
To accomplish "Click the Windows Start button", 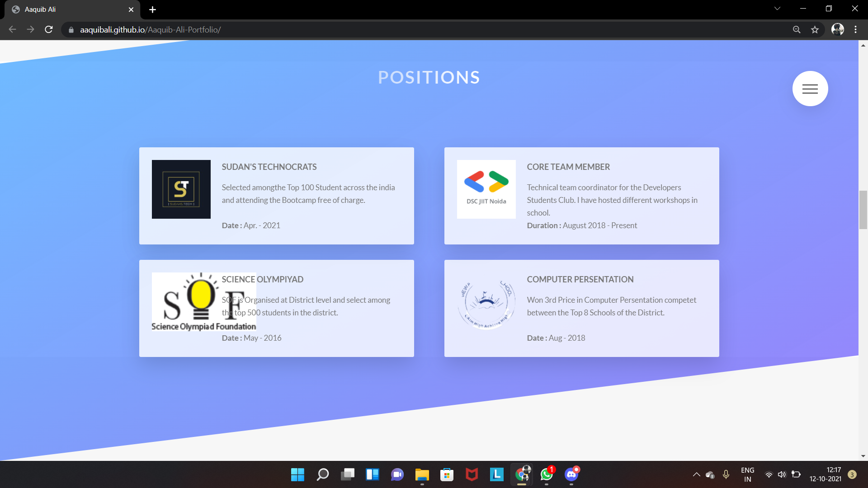I will tap(297, 474).
